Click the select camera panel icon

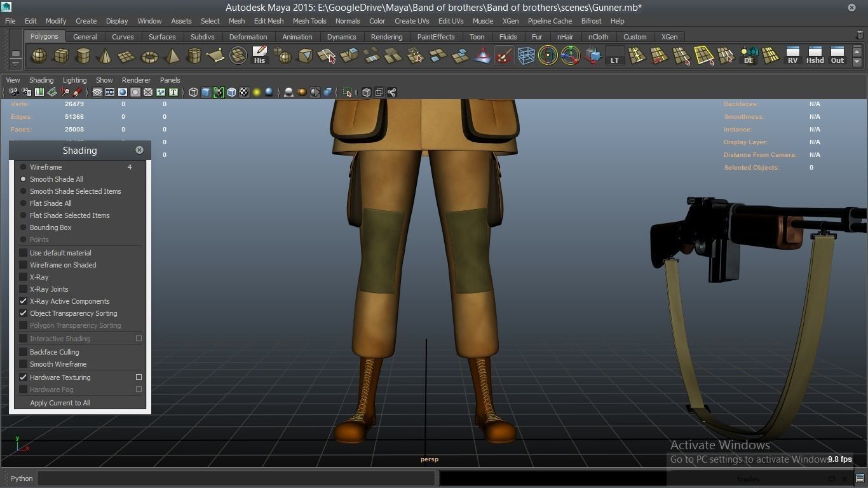click(x=13, y=92)
